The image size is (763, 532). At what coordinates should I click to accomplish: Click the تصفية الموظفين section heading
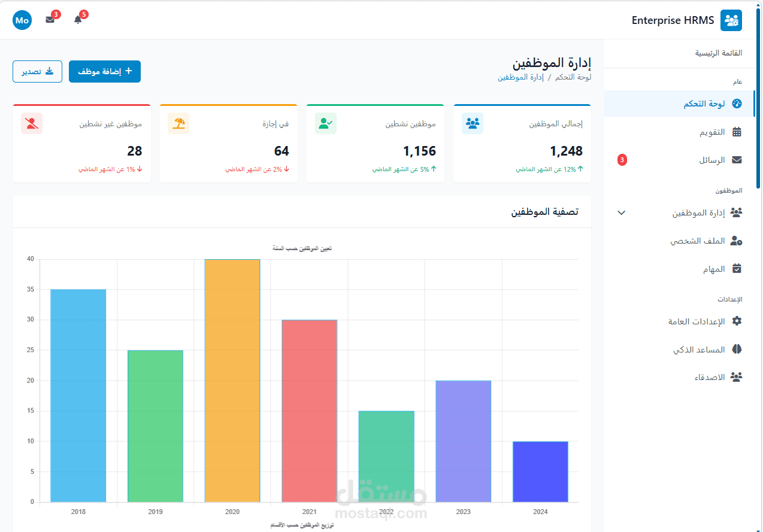[x=545, y=212]
